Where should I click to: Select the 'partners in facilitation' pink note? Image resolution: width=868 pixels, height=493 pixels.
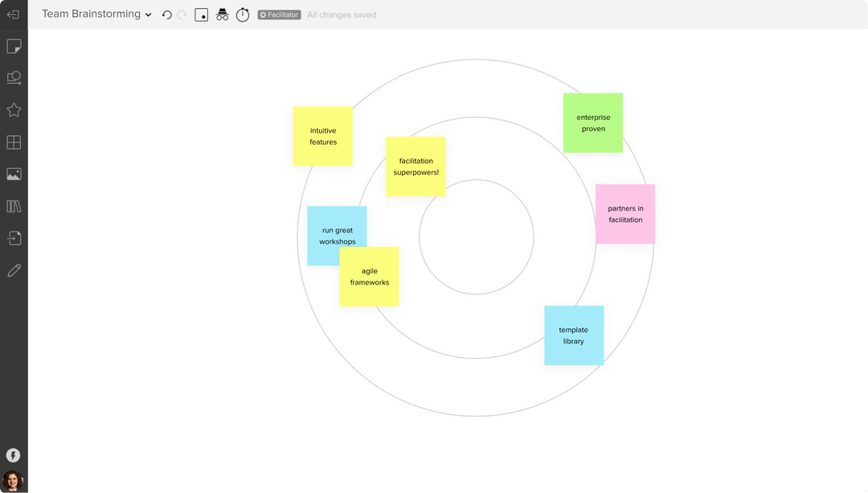click(x=625, y=214)
